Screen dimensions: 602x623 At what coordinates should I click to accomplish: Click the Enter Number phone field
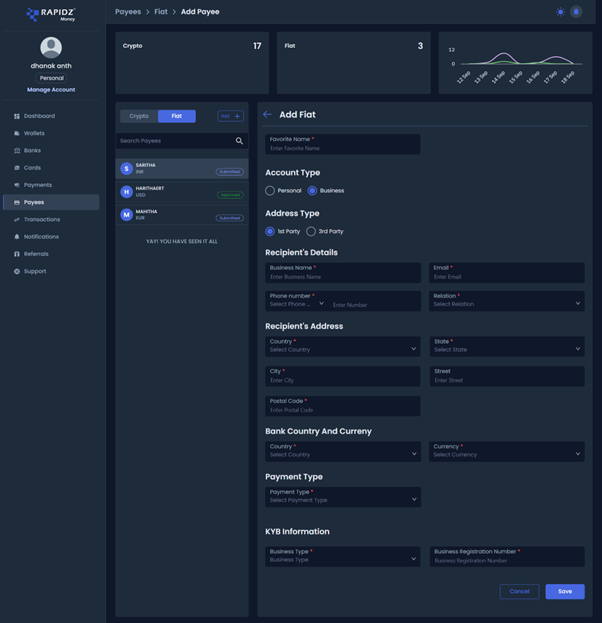pos(375,305)
